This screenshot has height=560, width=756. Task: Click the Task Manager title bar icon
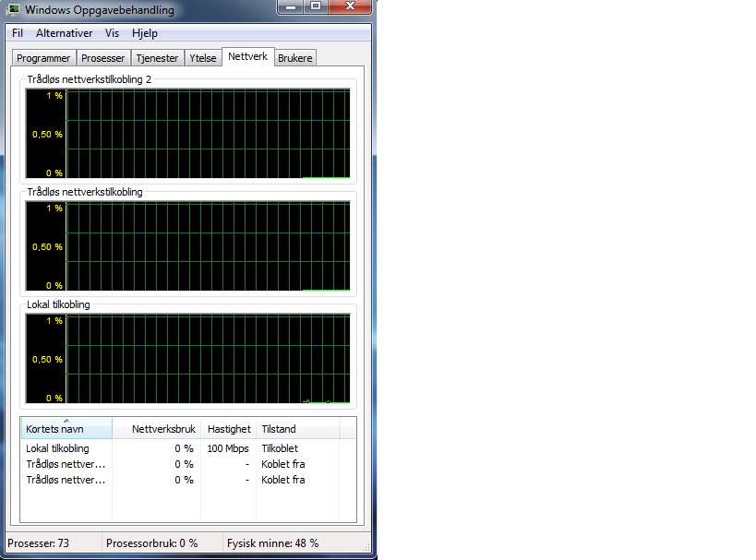point(14,9)
